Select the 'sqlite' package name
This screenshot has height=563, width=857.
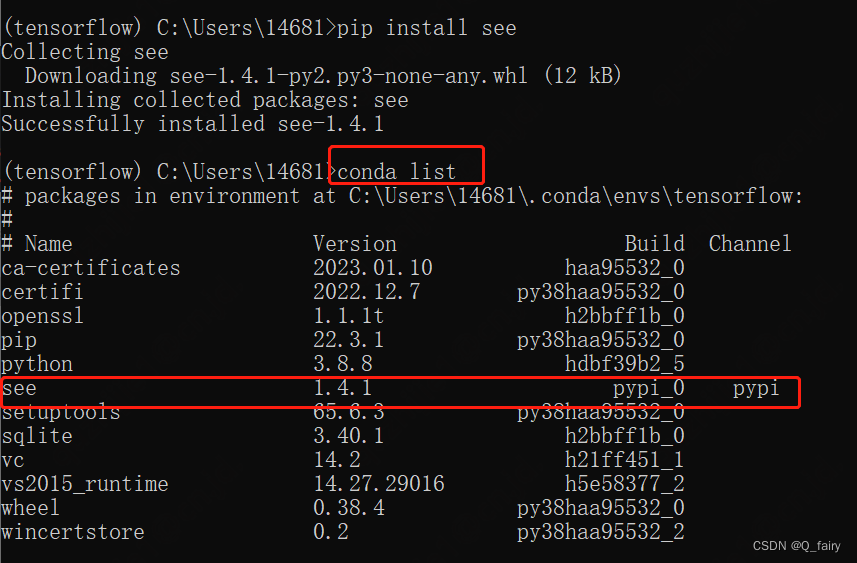click(37, 437)
